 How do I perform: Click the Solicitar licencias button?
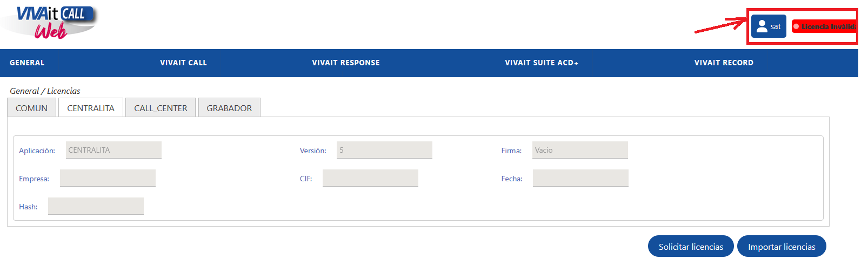coord(691,246)
